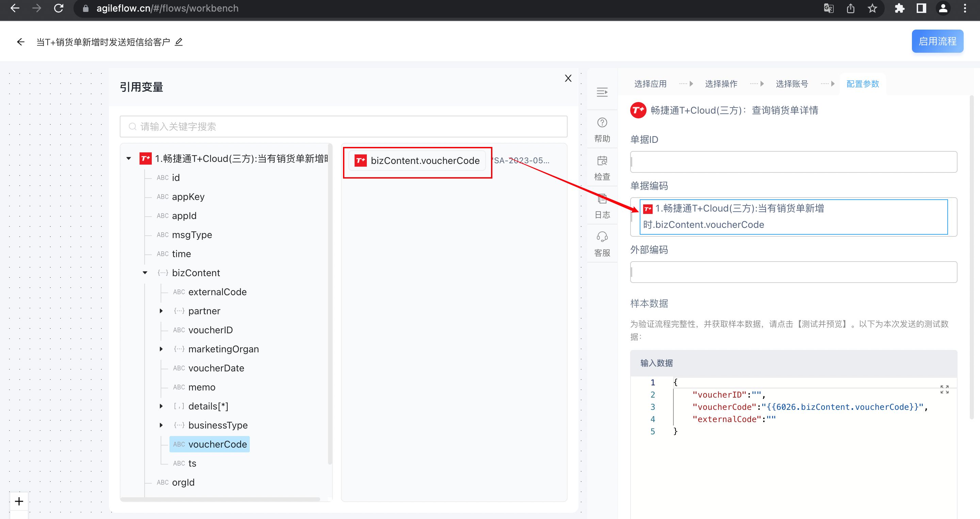Expand the marketingOrgan node
This screenshot has width=980, height=519.
[161, 349]
